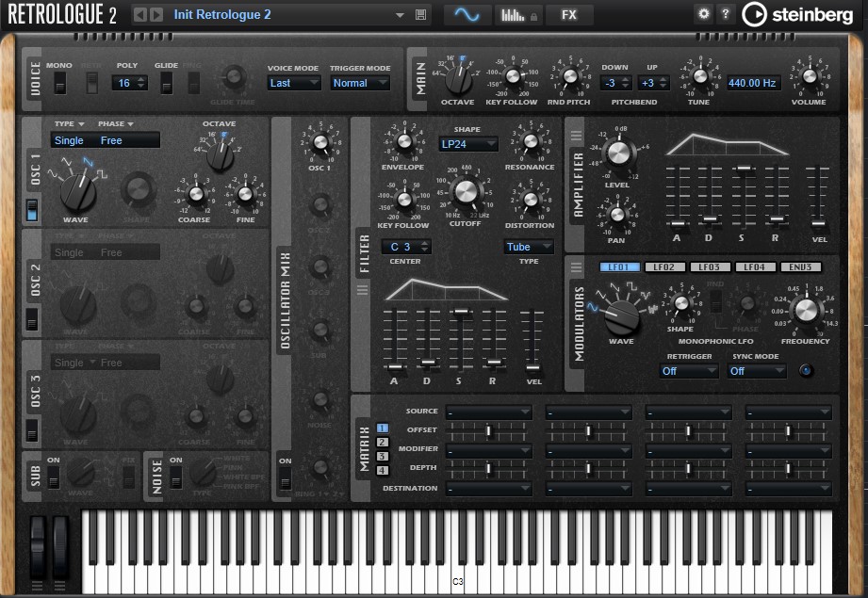Click the Filter Resonance knob
This screenshot has width=868, height=598.
(531, 141)
